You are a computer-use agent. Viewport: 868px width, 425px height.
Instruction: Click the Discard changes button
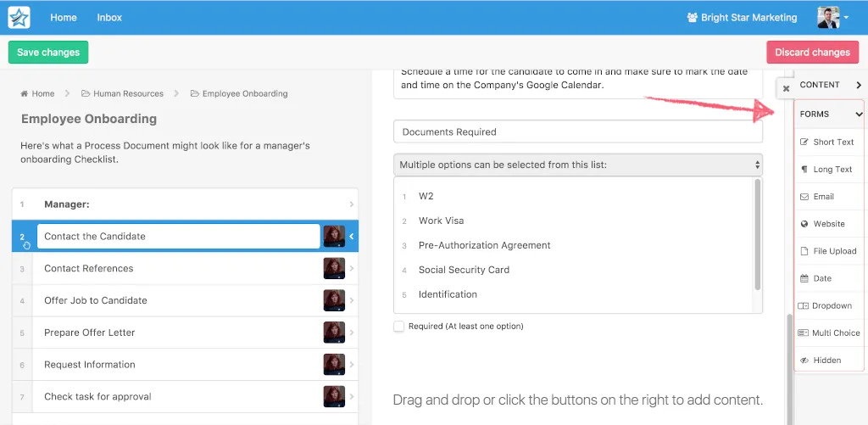[812, 52]
